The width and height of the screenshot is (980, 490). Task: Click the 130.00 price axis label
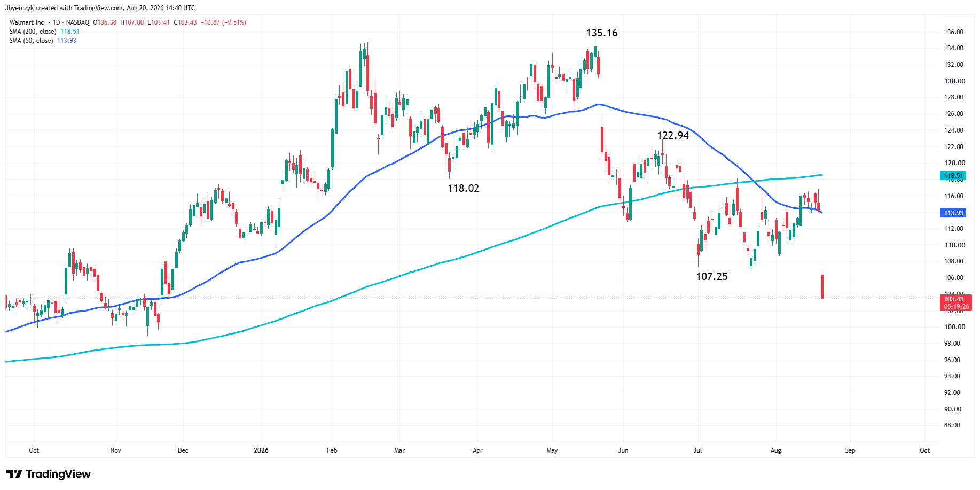954,81
